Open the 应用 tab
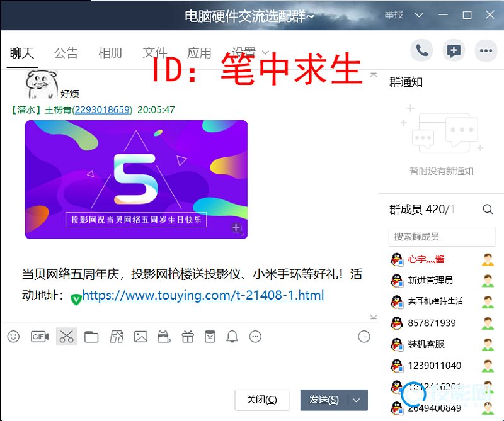The width and height of the screenshot is (504, 421). [x=199, y=53]
